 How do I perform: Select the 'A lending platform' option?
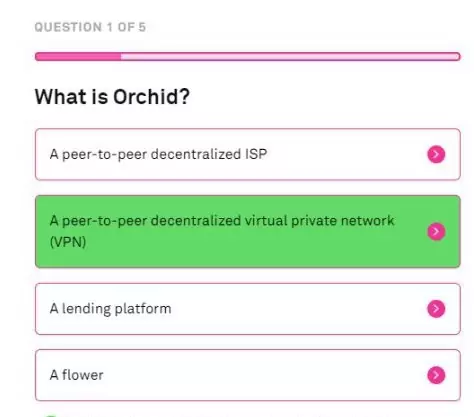click(248, 309)
